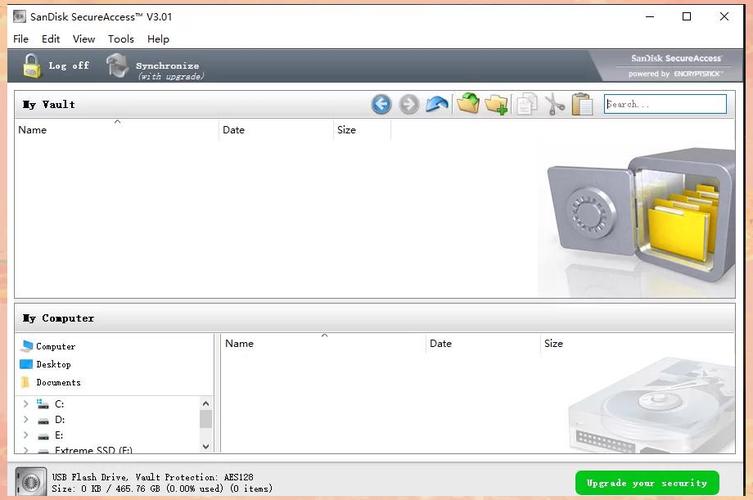753x500 pixels.
Task: Select Documents in My Computer panel
Action: coord(58,382)
